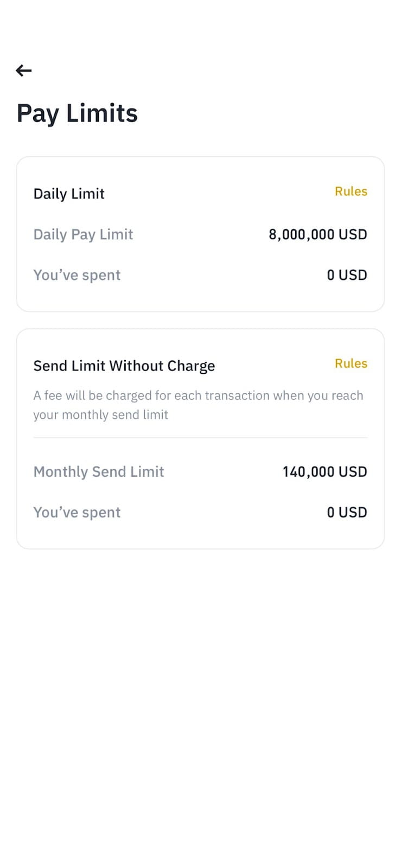Tap the fee description text about monthly send limit
401x868 pixels.
pyautogui.click(x=198, y=405)
